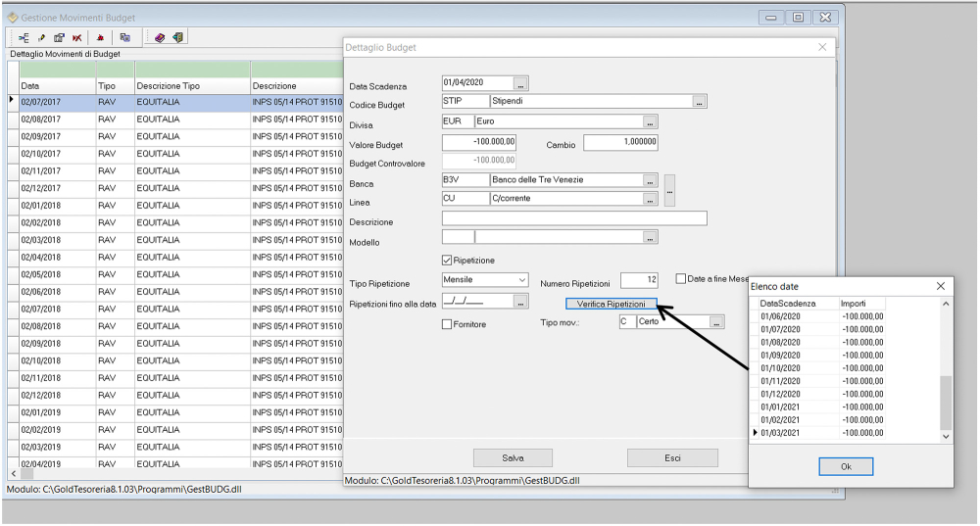
Task: Open the Data Scadenza date picker button
Action: (x=520, y=83)
